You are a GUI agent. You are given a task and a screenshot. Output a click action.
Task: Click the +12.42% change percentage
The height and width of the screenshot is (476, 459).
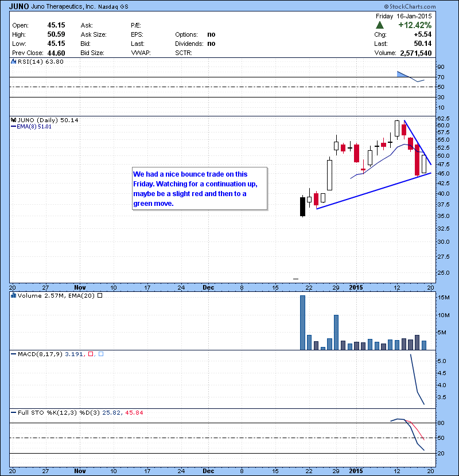(415, 25)
